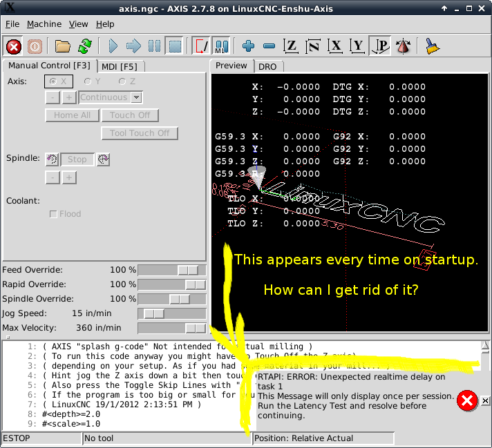Open the View menu

click(79, 24)
